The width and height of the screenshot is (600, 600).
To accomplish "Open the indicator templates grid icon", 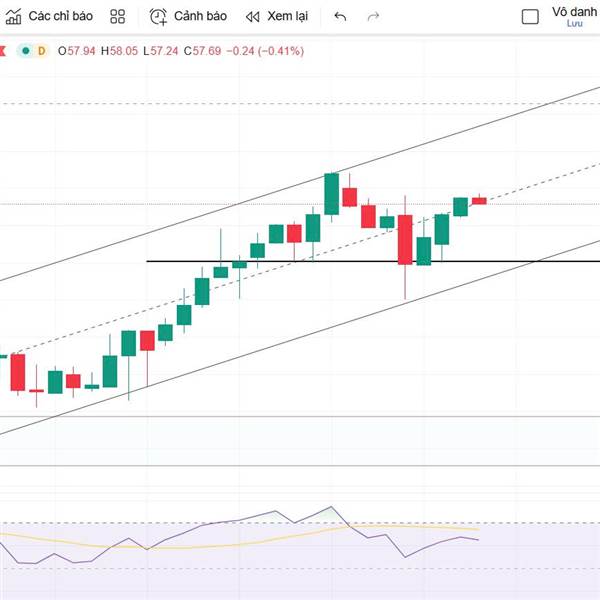I will pyautogui.click(x=118, y=16).
